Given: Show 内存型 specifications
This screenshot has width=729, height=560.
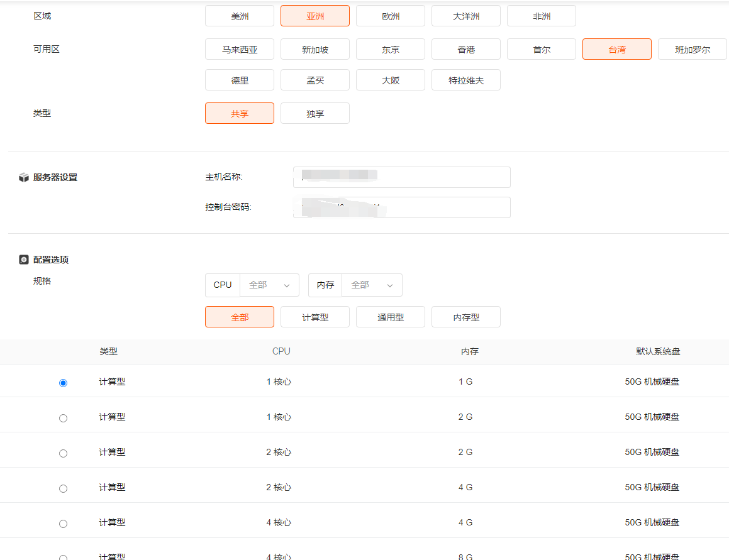Looking at the screenshot, I should (x=466, y=317).
